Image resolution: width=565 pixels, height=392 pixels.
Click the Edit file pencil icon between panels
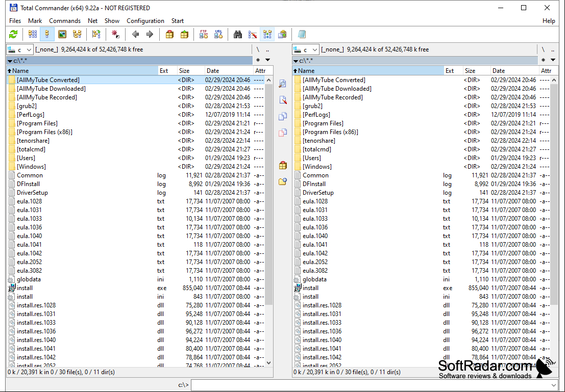(x=283, y=100)
